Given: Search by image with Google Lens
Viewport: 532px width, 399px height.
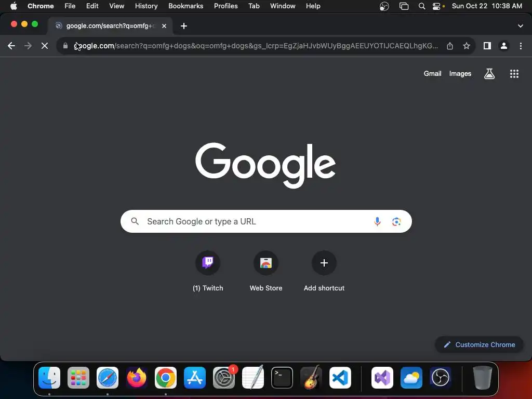Looking at the screenshot, I should point(396,221).
